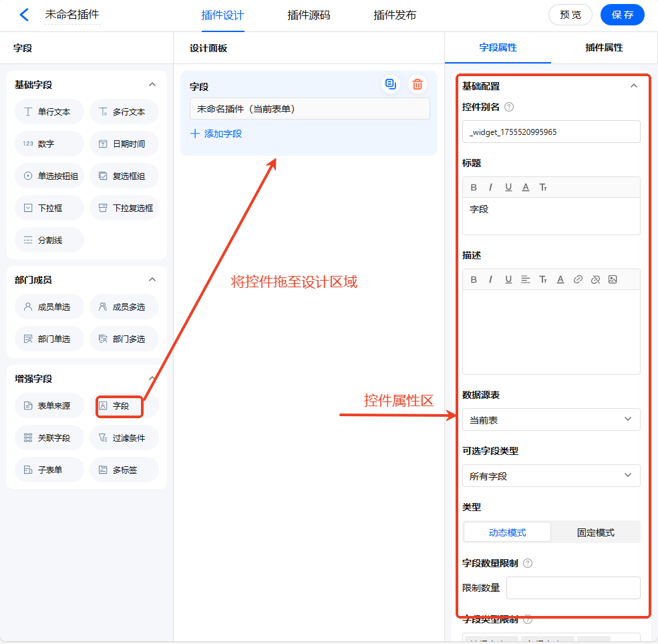Image resolution: width=658 pixels, height=644 pixels.
Task: Open the 可选字段类型 dropdown
Action: pyautogui.click(x=551, y=476)
